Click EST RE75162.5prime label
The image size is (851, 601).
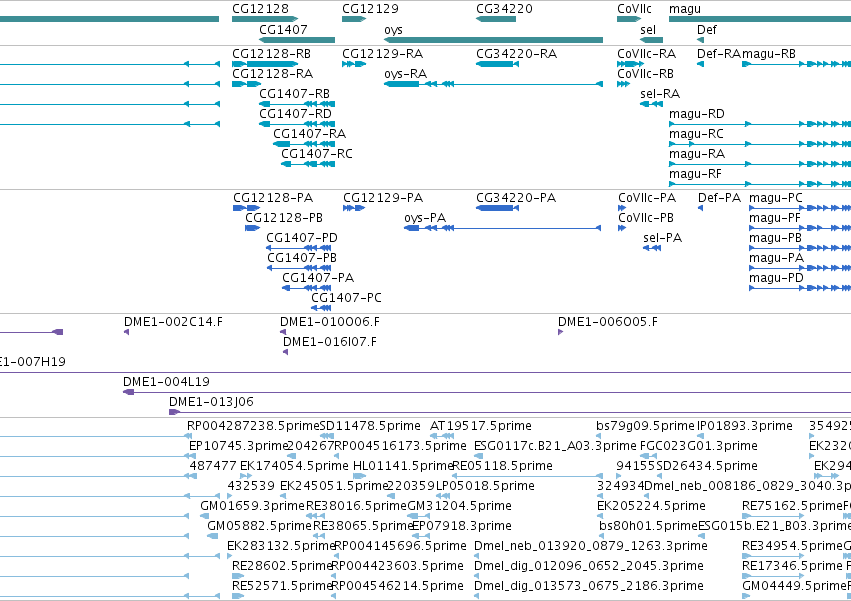[x=792, y=507]
